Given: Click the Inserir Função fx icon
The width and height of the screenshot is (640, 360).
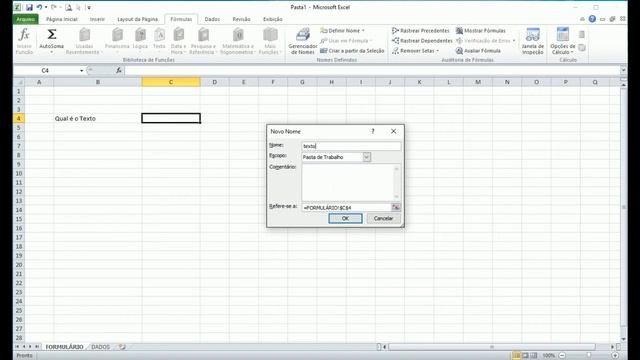Looking at the screenshot, I should point(24,35).
